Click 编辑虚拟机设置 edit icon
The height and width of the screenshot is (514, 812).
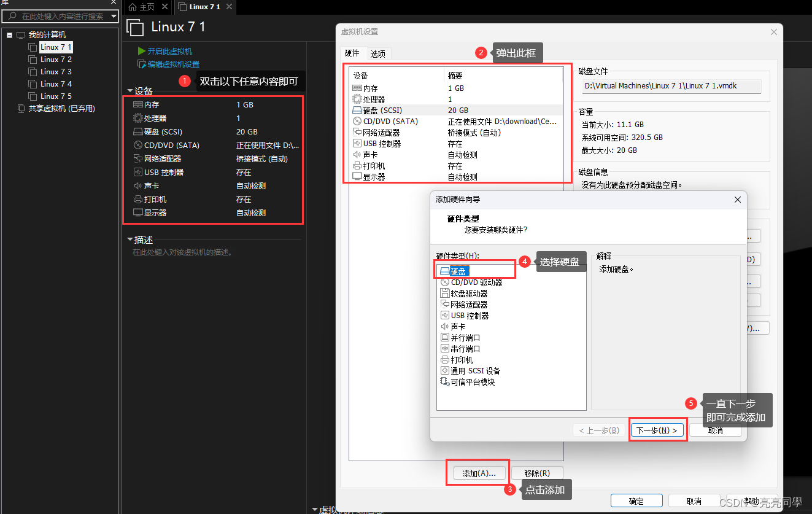coord(142,64)
